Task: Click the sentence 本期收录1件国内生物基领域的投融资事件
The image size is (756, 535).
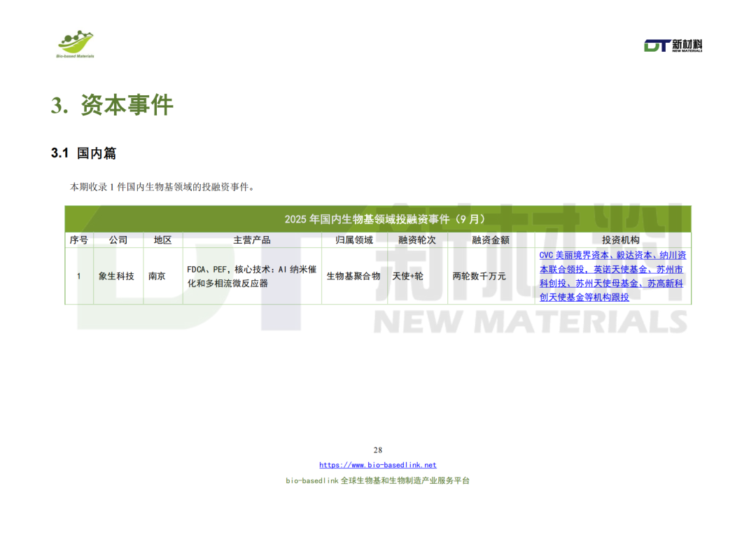Action: 162,187
